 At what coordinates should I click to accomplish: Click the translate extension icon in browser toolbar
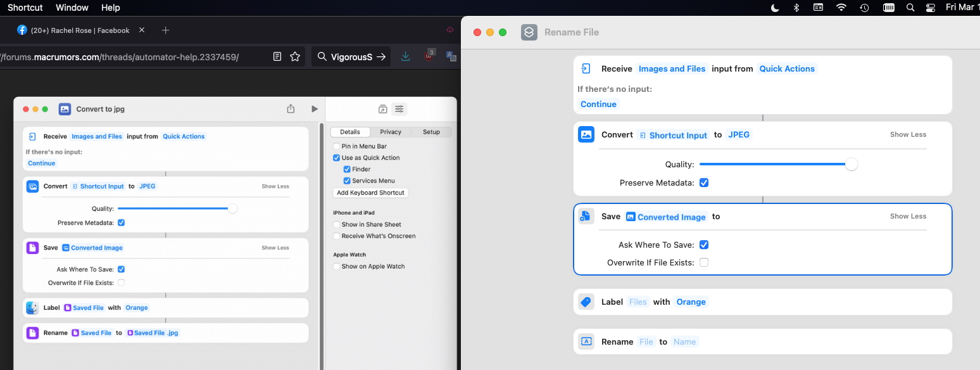click(451, 56)
